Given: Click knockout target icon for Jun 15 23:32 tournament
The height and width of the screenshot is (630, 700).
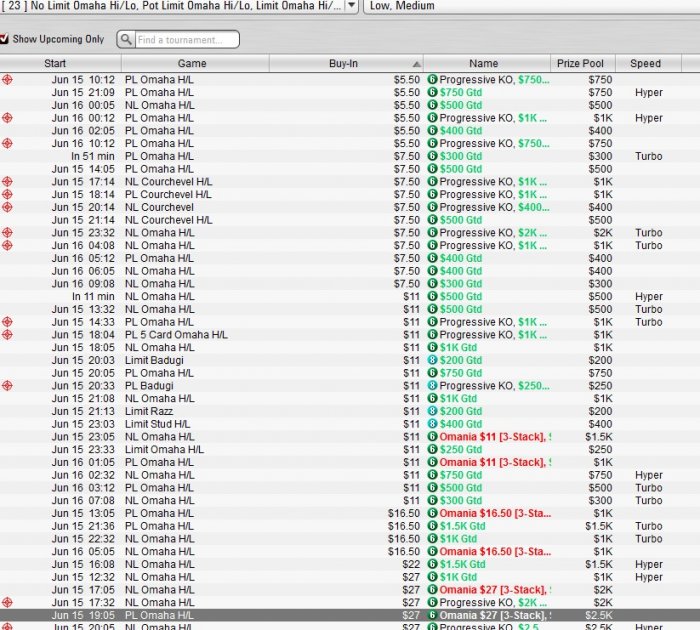Looking at the screenshot, I should (x=7, y=233).
